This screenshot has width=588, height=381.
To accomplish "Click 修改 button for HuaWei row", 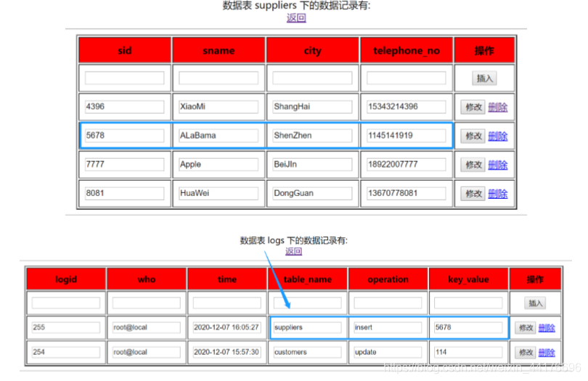I will point(473,194).
